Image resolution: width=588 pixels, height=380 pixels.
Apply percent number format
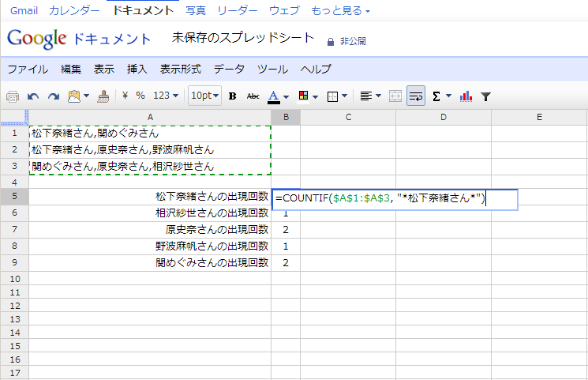(140, 96)
